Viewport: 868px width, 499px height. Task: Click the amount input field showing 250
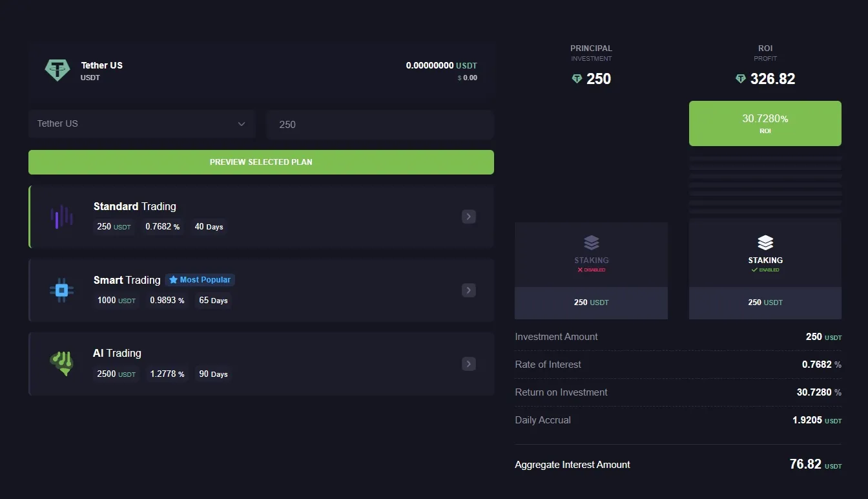(380, 125)
